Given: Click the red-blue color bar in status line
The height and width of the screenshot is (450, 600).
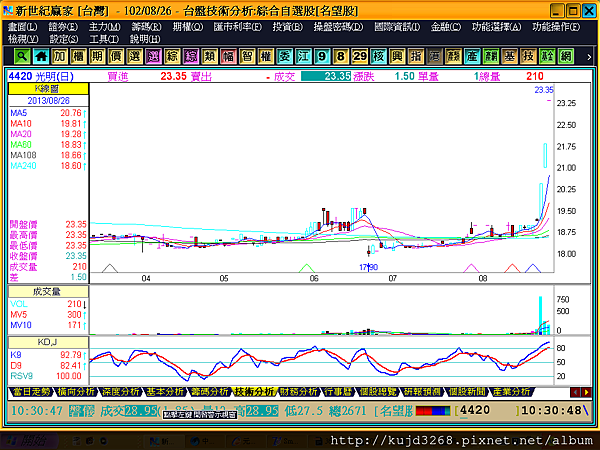Looking at the screenshot, I should point(433,411).
